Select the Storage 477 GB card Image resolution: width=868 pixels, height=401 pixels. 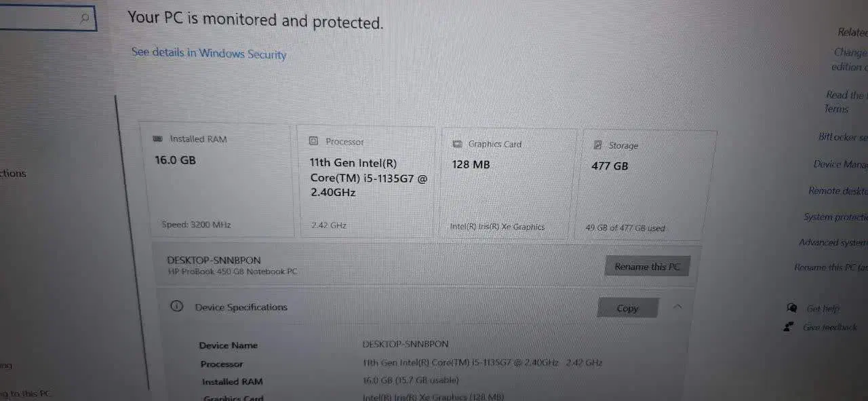pos(644,185)
